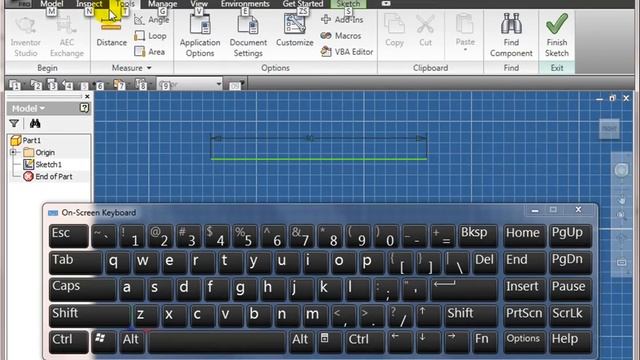Toggle the left Shift key
The height and width of the screenshot is (360, 640).
[89, 316]
